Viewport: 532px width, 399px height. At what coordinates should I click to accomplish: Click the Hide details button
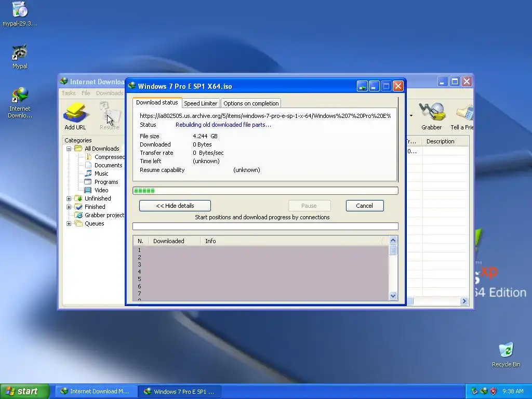click(x=175, y=206)
